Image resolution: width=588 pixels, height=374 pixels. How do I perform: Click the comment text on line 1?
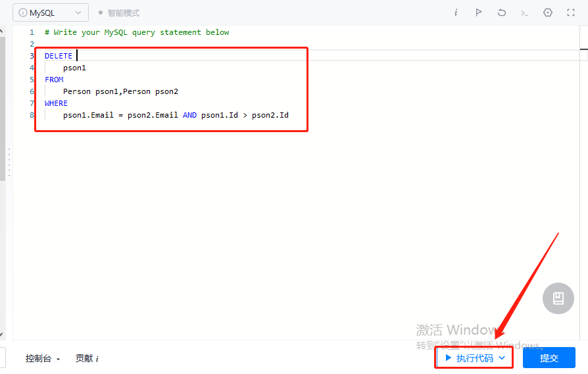point(137,32)
